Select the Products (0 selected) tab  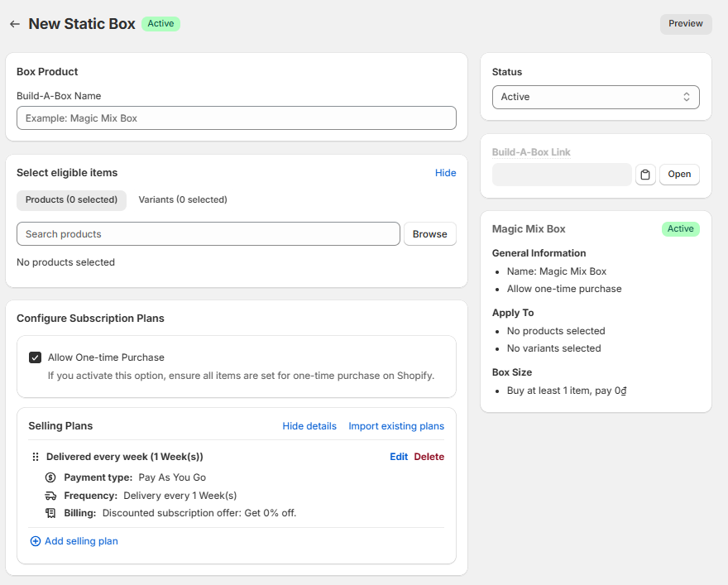(x=71, y=199)
